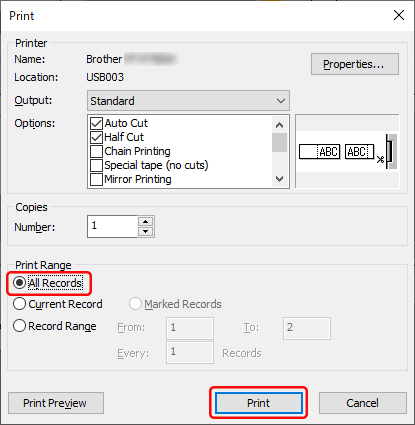
Task: Click the Print button
Action: (258, 403)
